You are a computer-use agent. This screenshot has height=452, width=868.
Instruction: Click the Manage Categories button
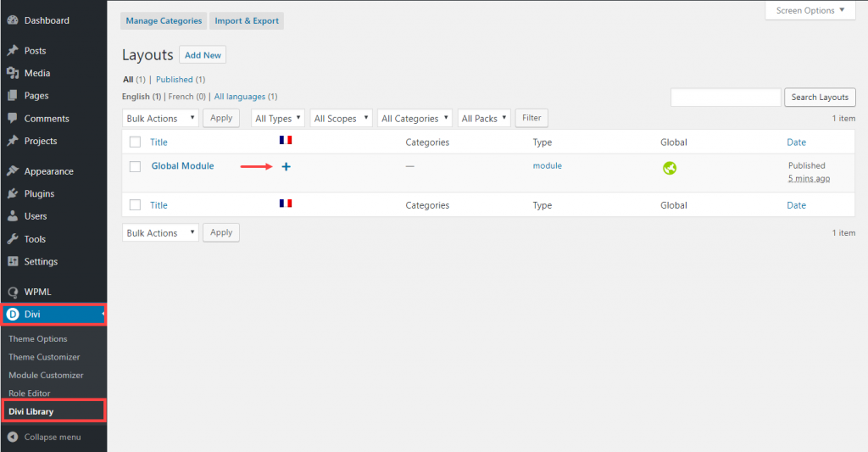point(164,21)
